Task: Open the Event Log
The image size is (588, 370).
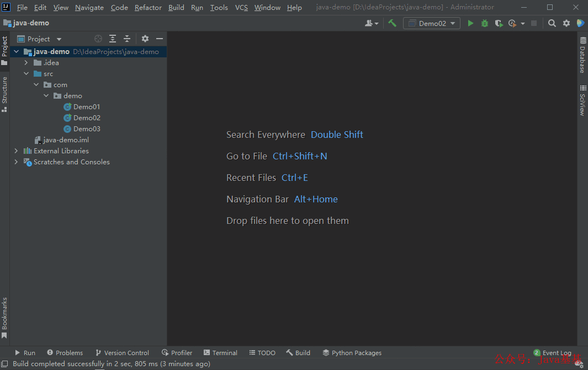Action: pyautogui.click(x=552, y=353)
